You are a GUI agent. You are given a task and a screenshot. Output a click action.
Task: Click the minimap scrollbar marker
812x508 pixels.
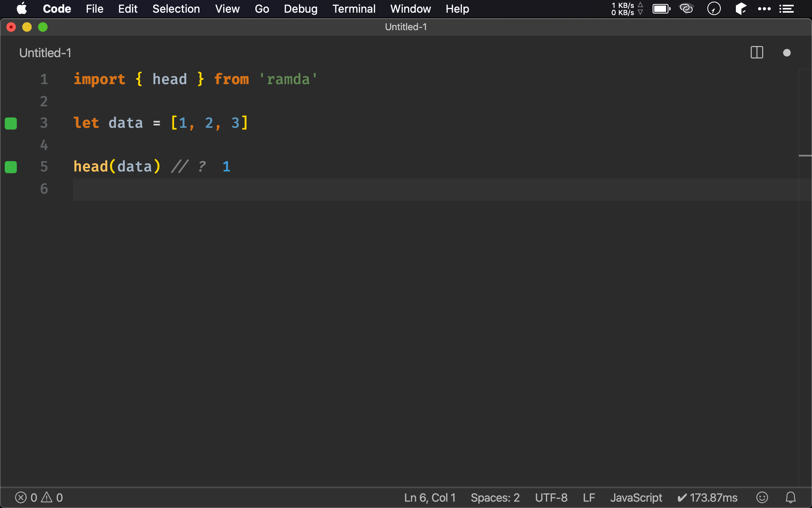pyautogui.click(x=805, y=156)
